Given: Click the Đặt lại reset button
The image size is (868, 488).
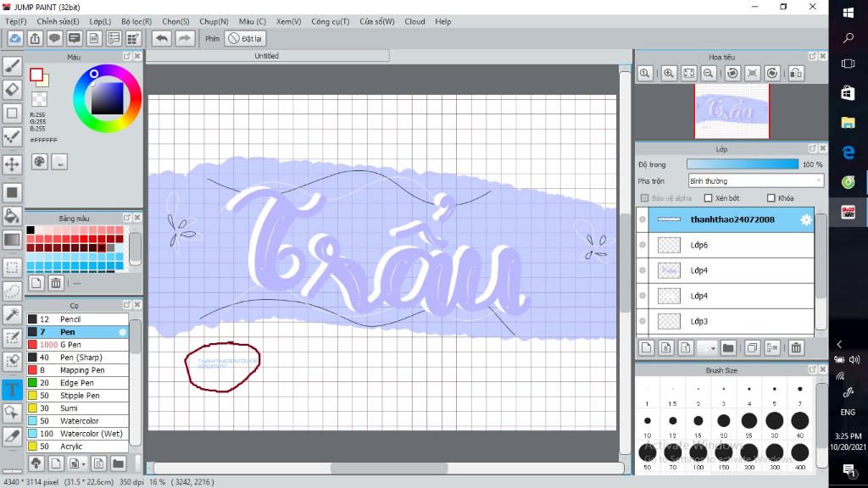Looking at the screenshot, I should (246, 38).
